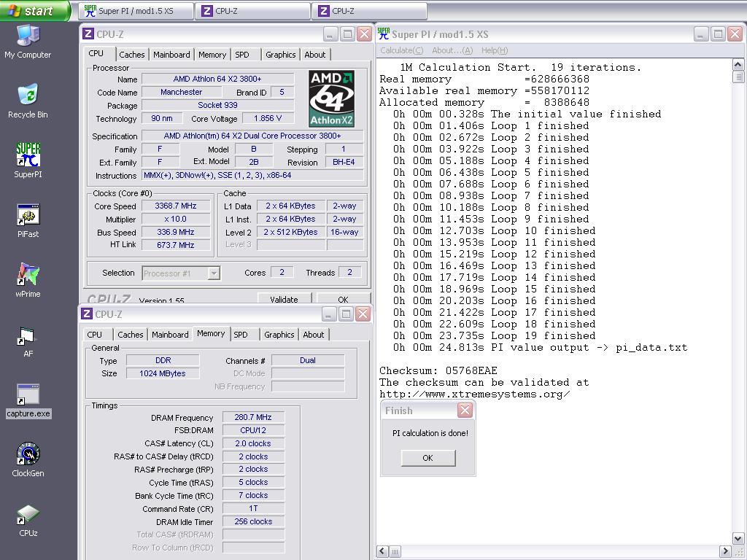Launch PiFast desktop shortcut
The height and width of the screenshot is (560, 747).
click(28, 220)
